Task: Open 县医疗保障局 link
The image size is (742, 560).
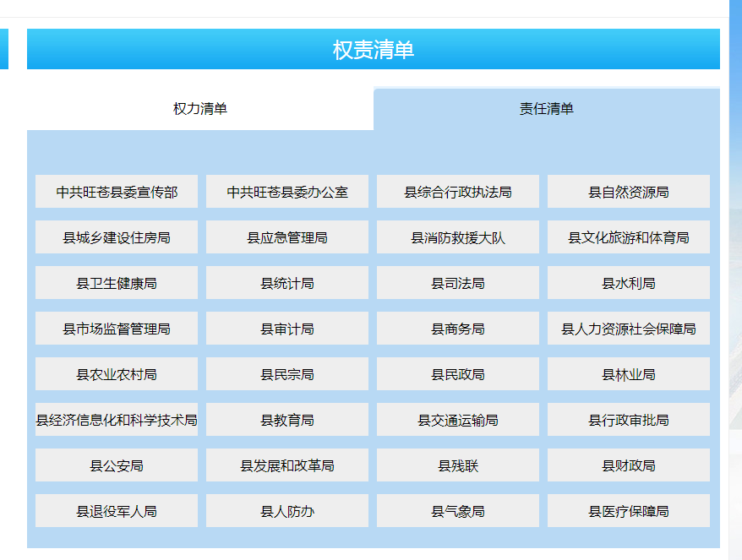Action: [629, 511]
